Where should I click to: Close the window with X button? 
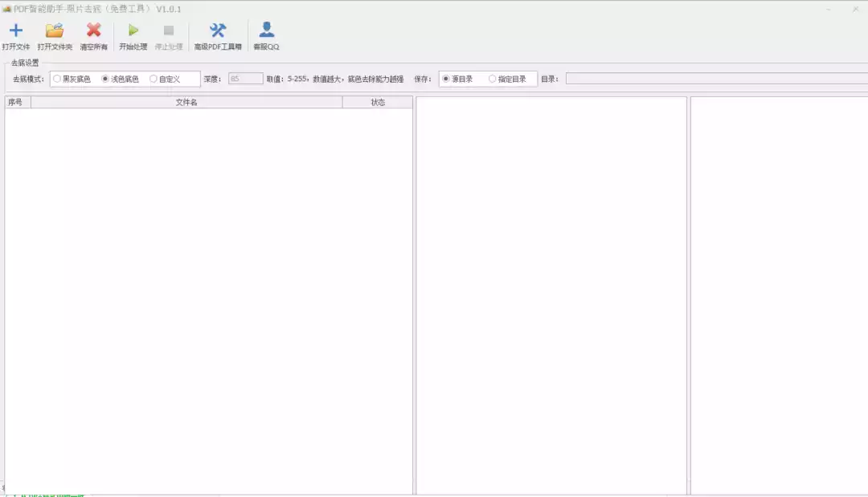855,9
